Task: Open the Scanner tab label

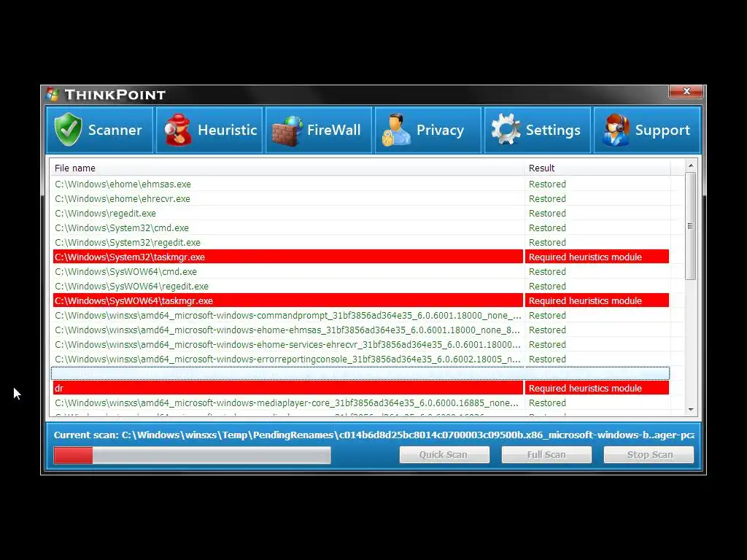Action: (115, 130)
